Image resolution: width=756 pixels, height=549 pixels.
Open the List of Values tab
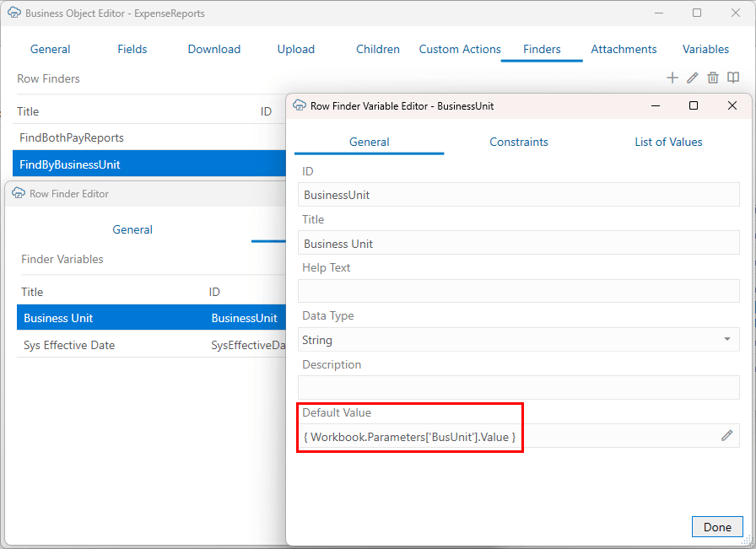tap(668, 142)
